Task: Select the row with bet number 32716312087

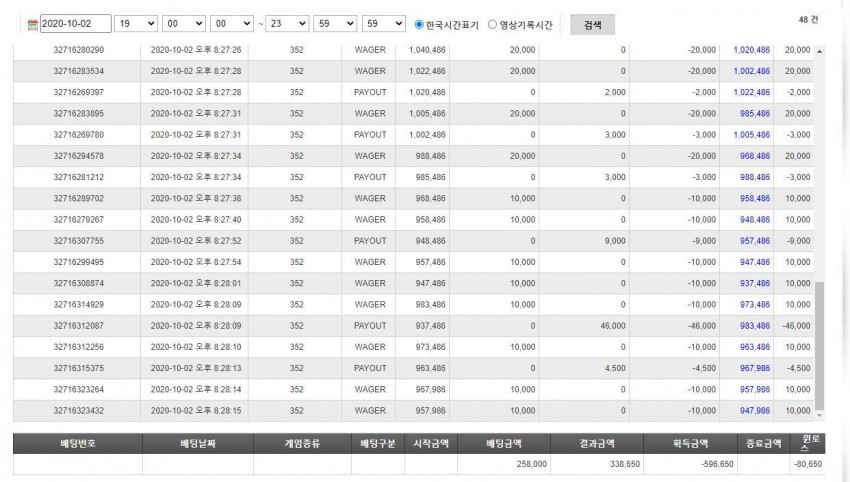Action: coord(413,326)
